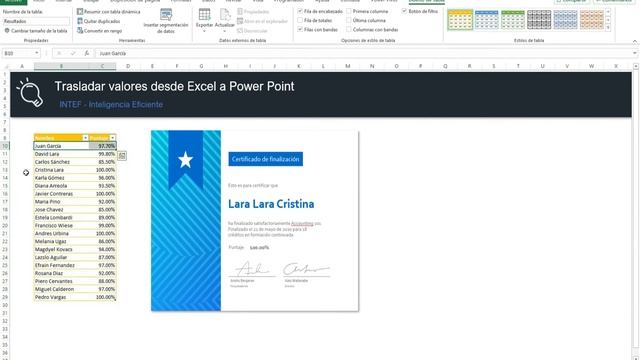Click the Convertir en rango icon
Viewport: 640px width, 360px height.
point(80,31)
